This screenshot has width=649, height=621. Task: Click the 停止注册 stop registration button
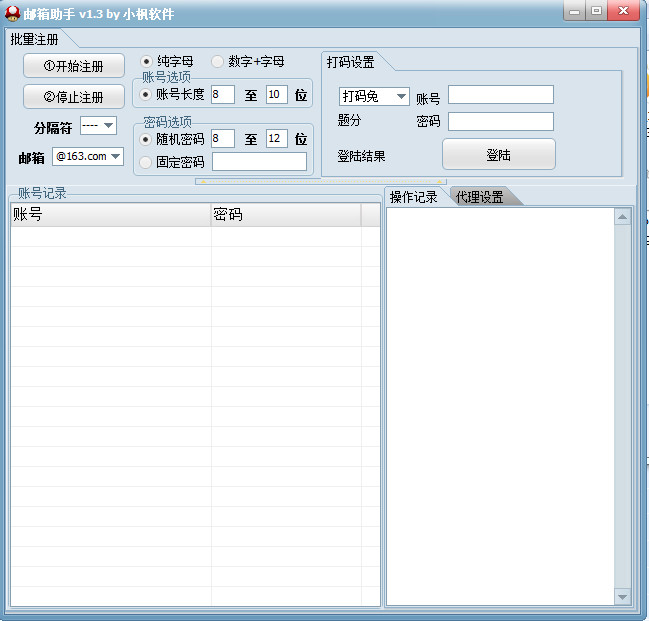pyautogui.click(x=74, y=97)
